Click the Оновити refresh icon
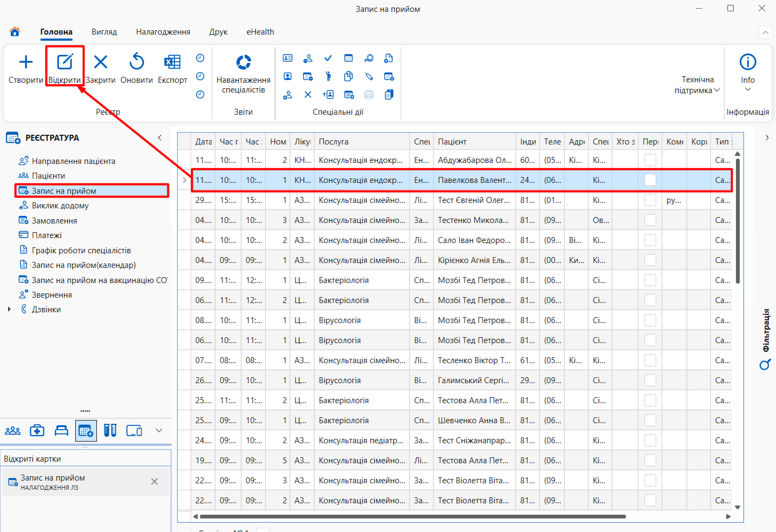776x532 pixels. point(136,62)
